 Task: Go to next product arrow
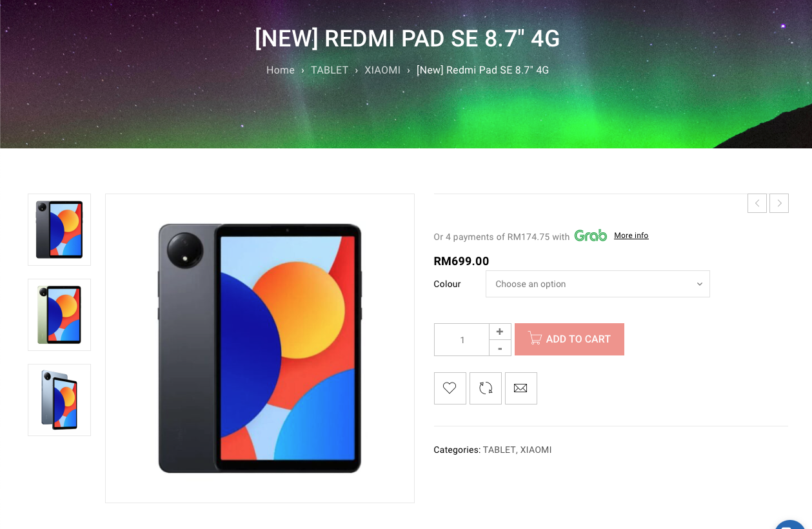[779, 203]
